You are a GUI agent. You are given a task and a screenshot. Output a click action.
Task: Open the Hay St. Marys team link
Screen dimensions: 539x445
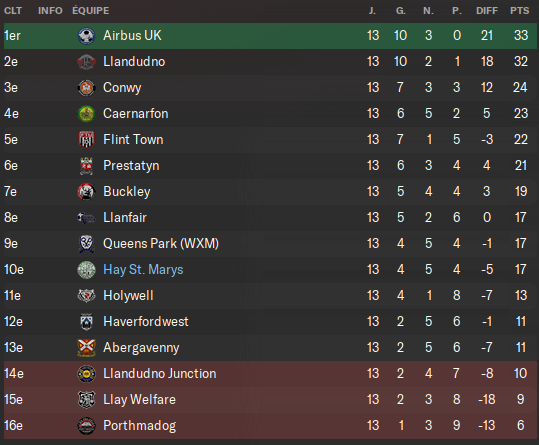143,269
